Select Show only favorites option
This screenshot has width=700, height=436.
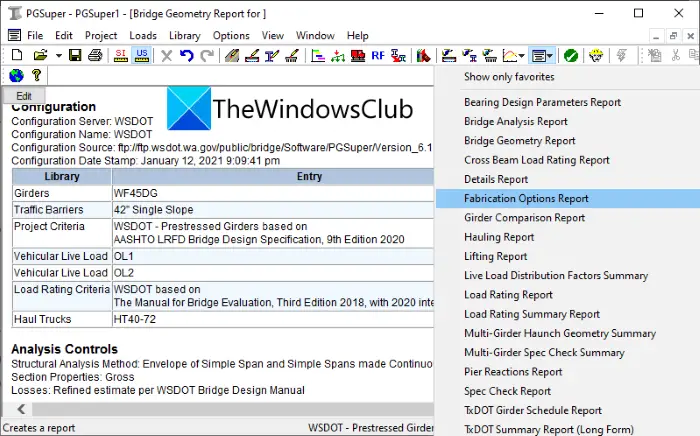click(509, 77)
